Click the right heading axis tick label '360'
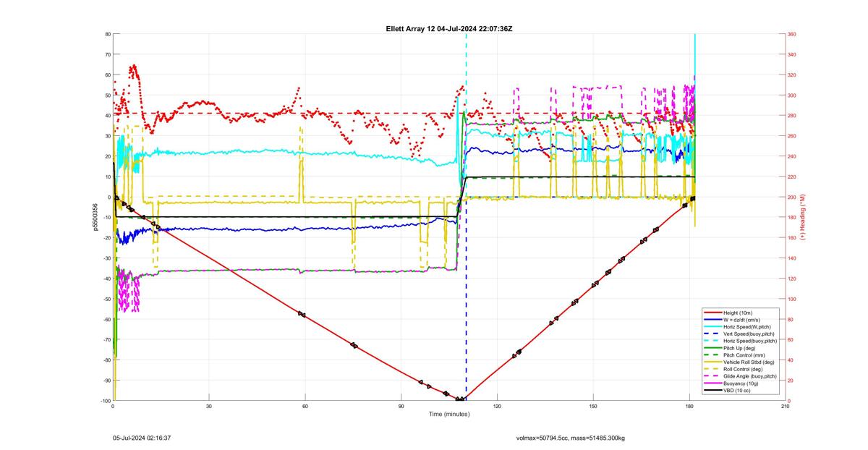 (792, 34)
